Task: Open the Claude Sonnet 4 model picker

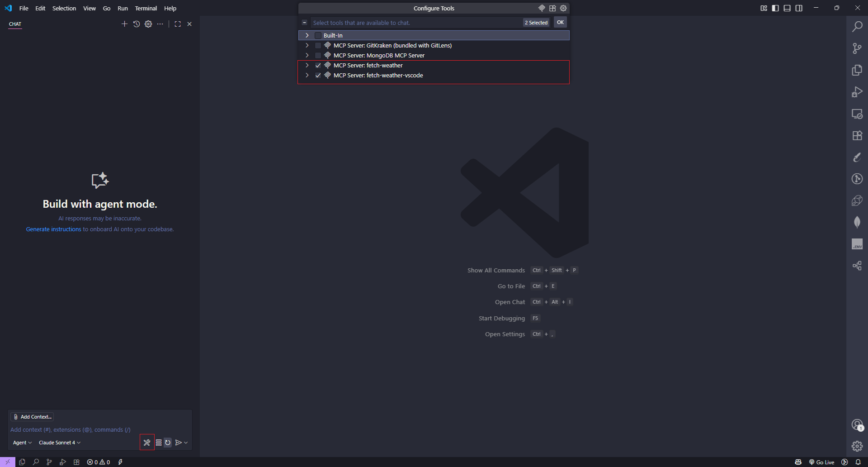Action: (60, 443)
